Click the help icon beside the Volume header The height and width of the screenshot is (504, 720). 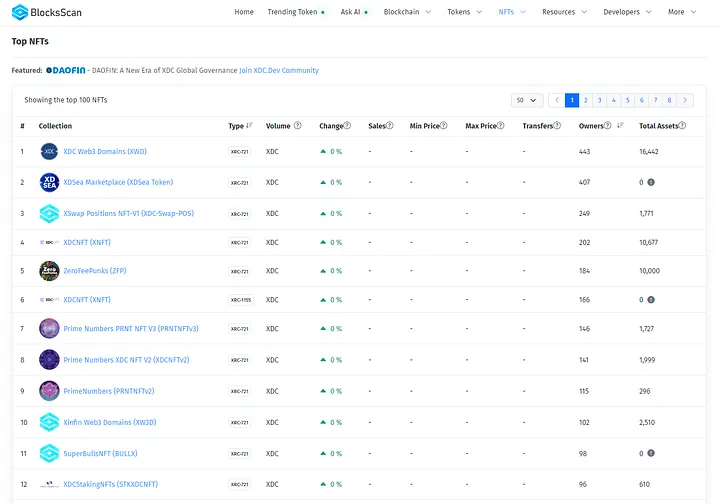click(x=298, y=126)
